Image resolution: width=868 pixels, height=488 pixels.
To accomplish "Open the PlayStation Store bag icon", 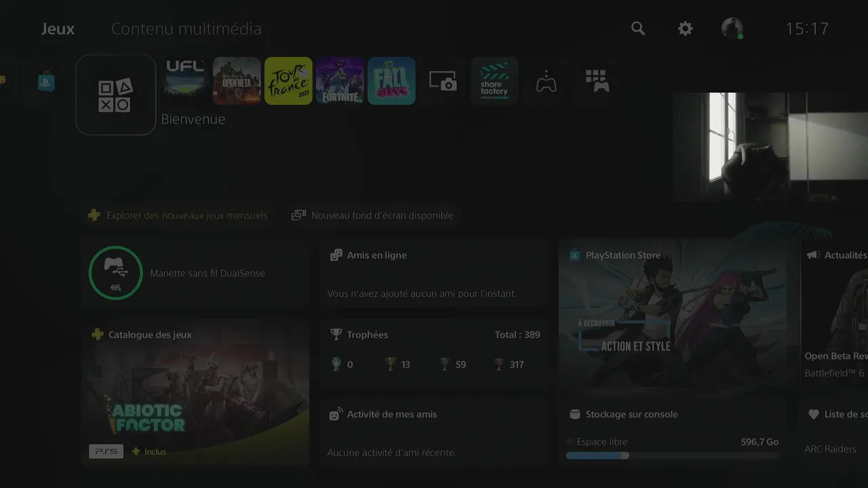I will (x=46, y=81).
